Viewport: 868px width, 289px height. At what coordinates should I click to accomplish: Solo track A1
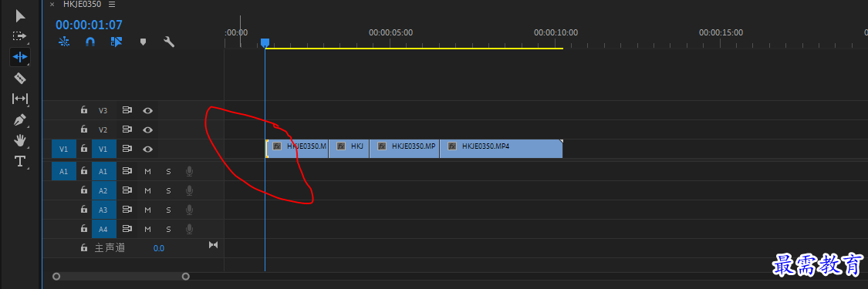168,171
